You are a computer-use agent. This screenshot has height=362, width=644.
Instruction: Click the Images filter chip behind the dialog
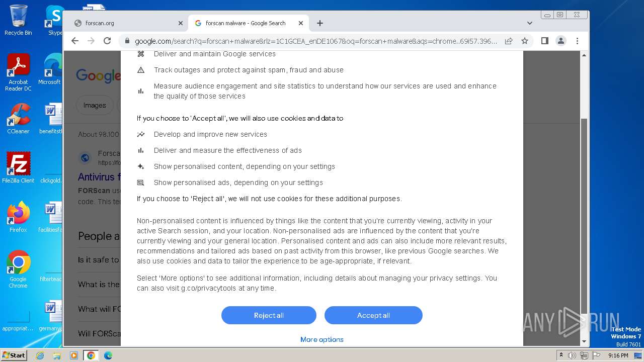coord(95,105)
